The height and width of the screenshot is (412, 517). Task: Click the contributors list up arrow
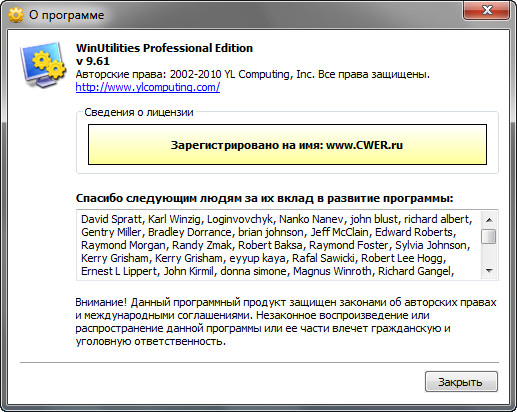click(489, 220)
